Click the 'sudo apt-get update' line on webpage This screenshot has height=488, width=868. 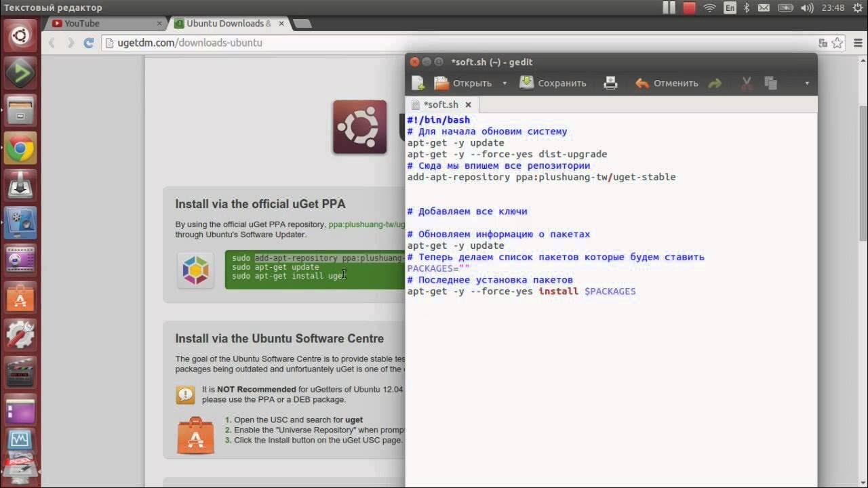pyautogui.click(x=275, y=267)
